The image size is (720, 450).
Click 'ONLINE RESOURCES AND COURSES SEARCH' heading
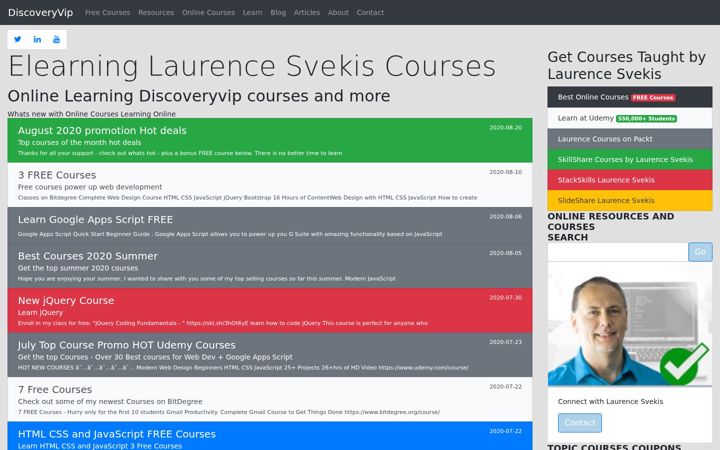(611, 227)
